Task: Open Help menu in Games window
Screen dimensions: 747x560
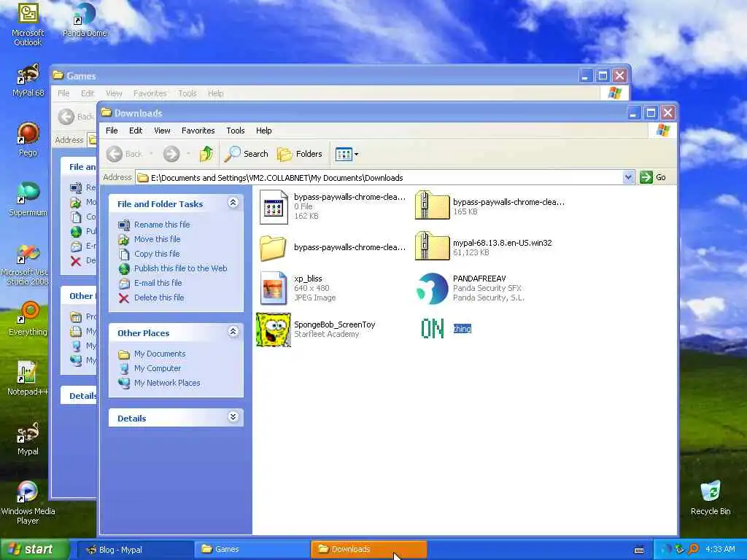Action: click(215, 93)
